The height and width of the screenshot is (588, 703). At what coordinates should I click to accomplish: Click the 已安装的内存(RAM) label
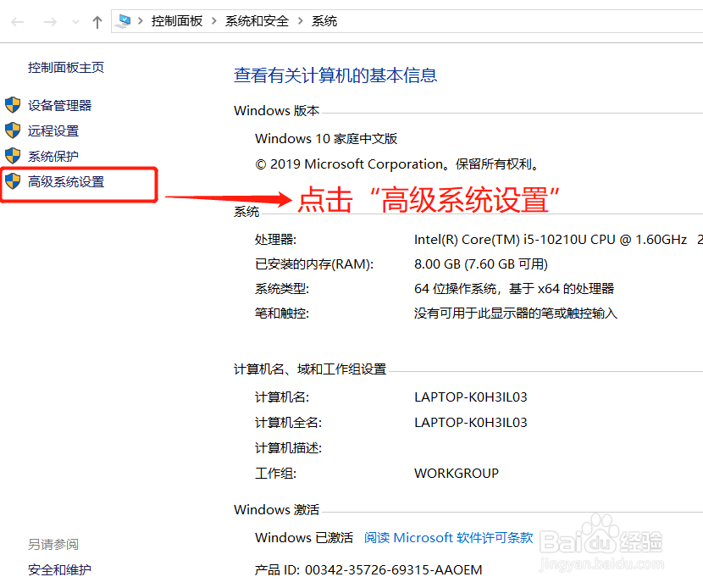pos(314,263)
